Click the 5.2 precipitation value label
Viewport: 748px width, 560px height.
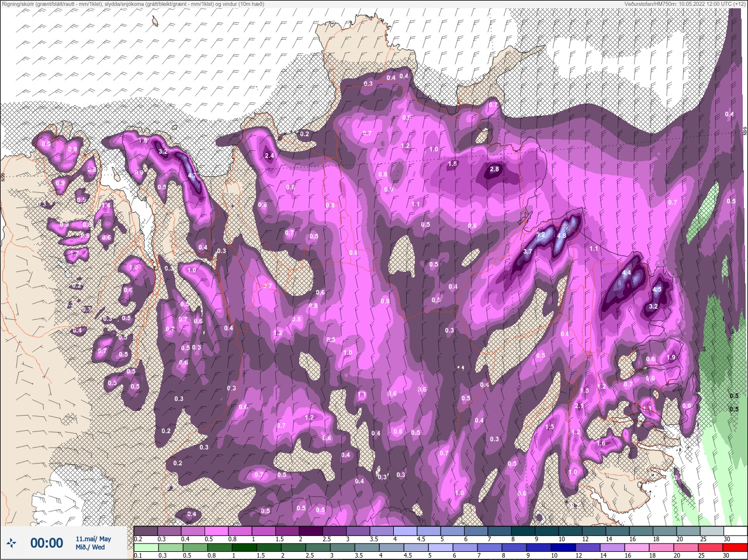pos(541,234)
